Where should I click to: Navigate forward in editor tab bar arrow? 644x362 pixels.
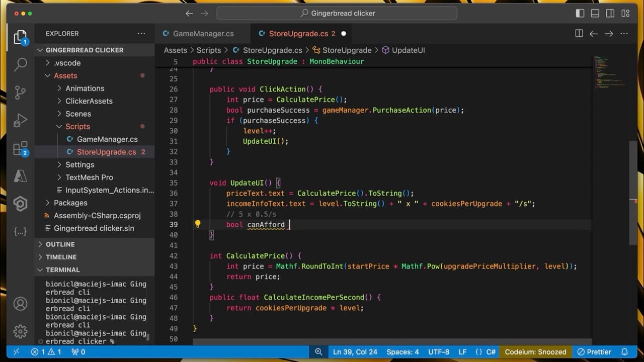(x=609, y=34)
